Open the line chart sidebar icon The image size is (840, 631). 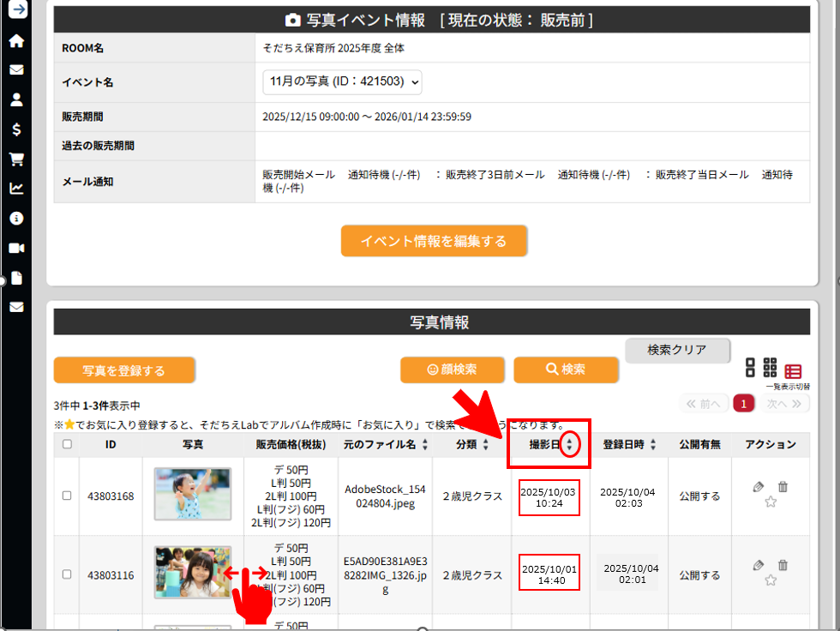16,189
